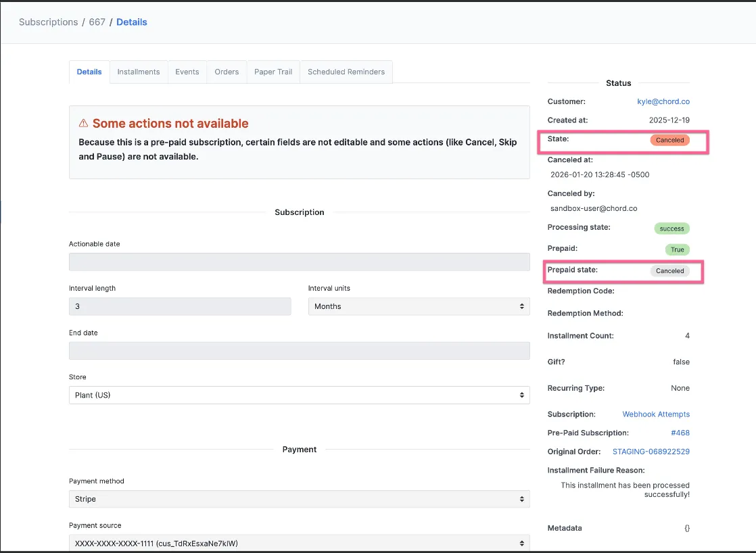Click the warning triangle icon in the alert
The width and height of the screenshot is (756, 553).
83,124
